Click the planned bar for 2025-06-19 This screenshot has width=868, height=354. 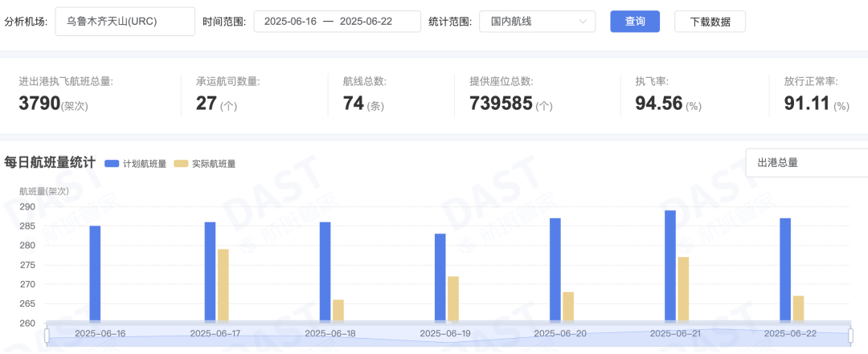coord(440,277)
